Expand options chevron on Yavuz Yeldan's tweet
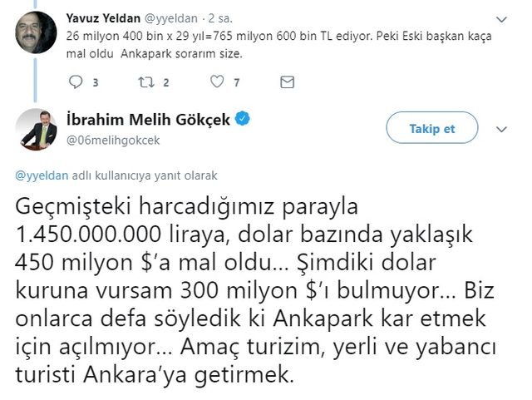 (x=500, y=17)
